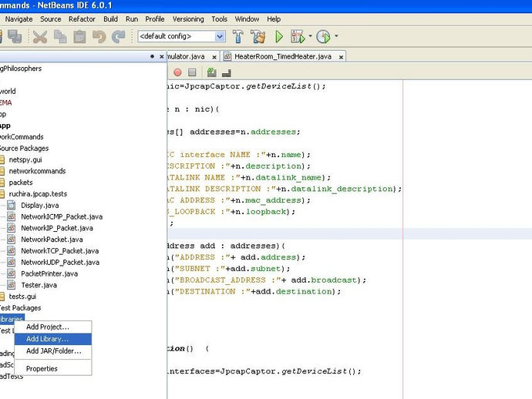This screenshot has width=532, height=399.
Task: Select the Source Packages node
Action: [24, 149]
